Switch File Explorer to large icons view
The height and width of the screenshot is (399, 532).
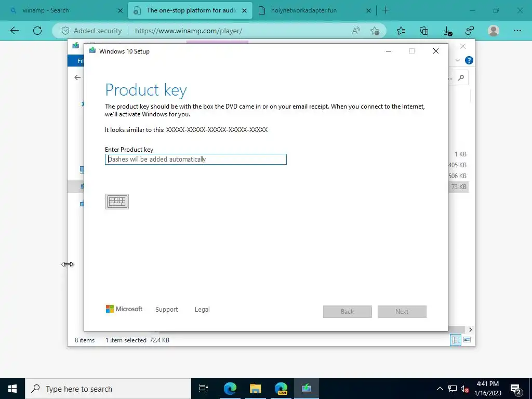[x=467, y=340]
